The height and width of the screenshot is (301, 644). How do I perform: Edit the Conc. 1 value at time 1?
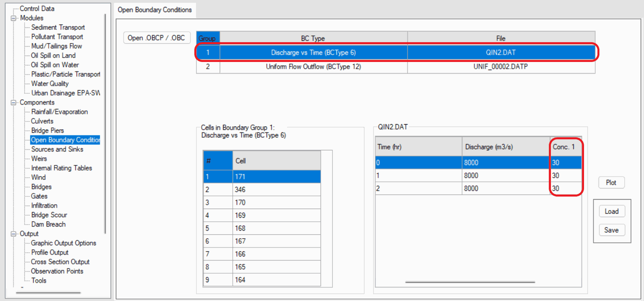click(x=565, y=176)
